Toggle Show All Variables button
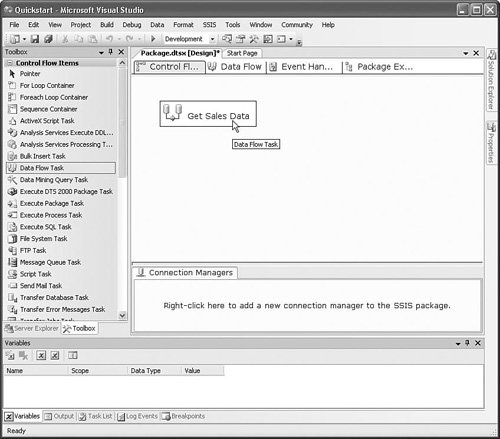The width and height of the screenshot is (500, 439). pos(55,356)
